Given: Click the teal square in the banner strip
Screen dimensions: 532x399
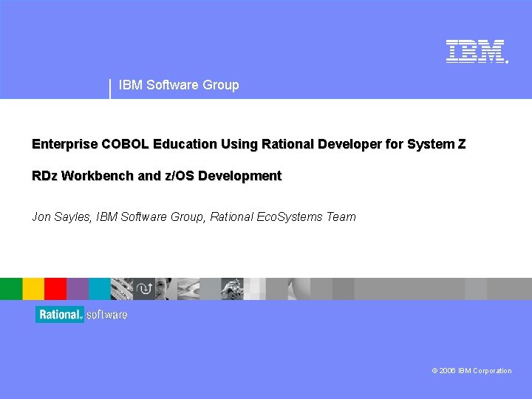Looking at the screenshot, I should pos(100,289).
